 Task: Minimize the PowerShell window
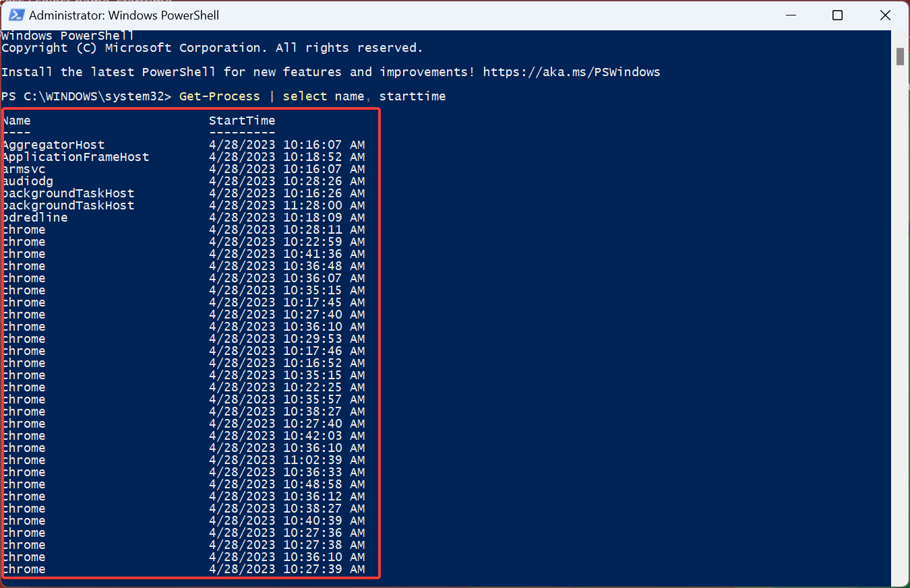click(791, 15)
